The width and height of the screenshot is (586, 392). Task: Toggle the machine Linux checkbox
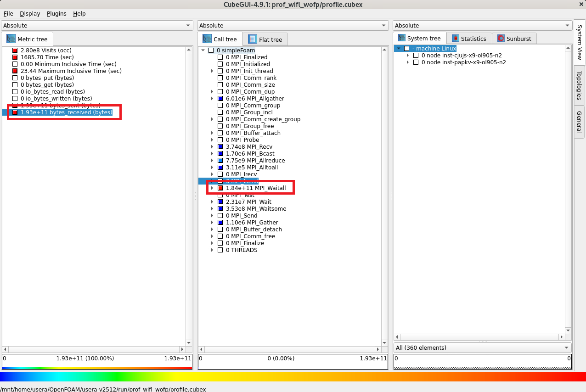point(406,49)
